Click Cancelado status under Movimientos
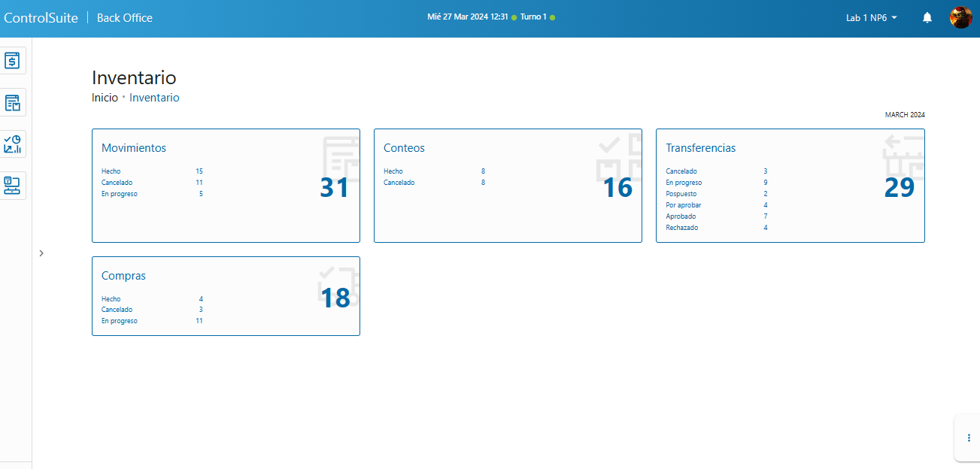Screen dimensions: 980x469 click(117, 183)
